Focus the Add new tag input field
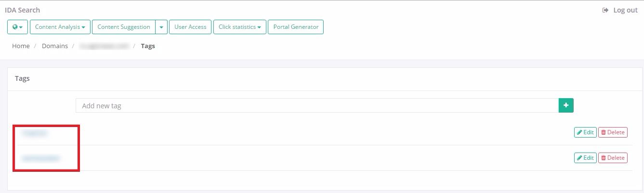Screen dimensions: 644x193 (317, 105)
